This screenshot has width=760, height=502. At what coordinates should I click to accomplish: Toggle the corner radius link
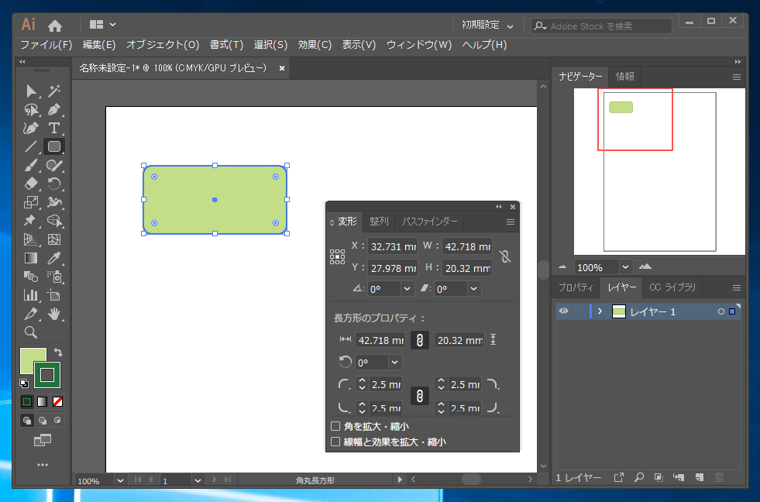pyautogui.click(x=420, y=396)
